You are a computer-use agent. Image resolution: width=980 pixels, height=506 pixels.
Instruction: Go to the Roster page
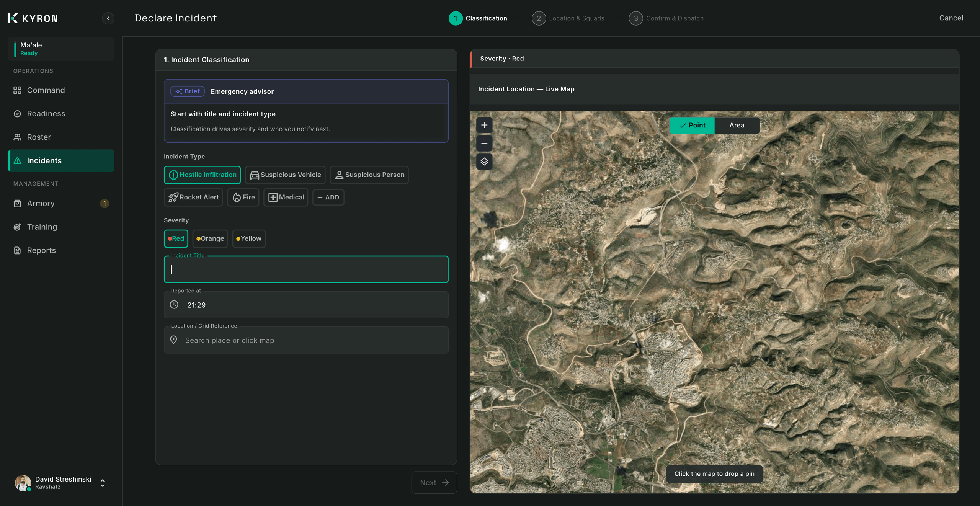61,137
